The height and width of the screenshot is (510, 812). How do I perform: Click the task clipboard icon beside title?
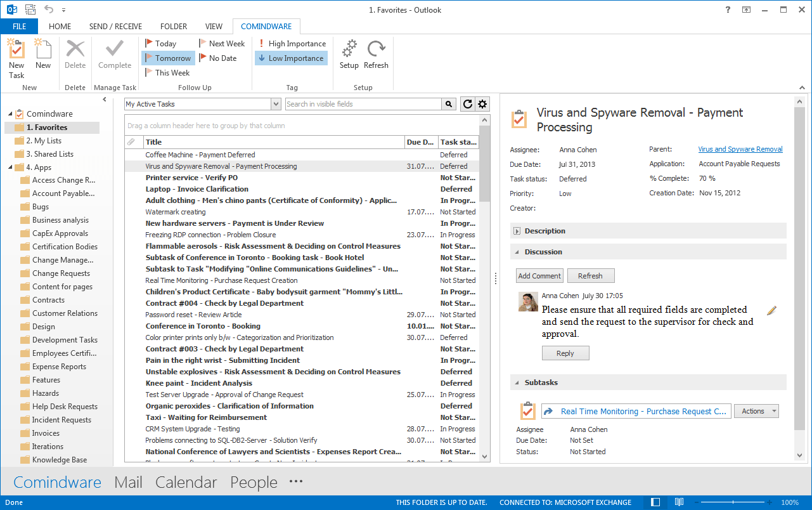pyautogui.click(x=519, y=119)
